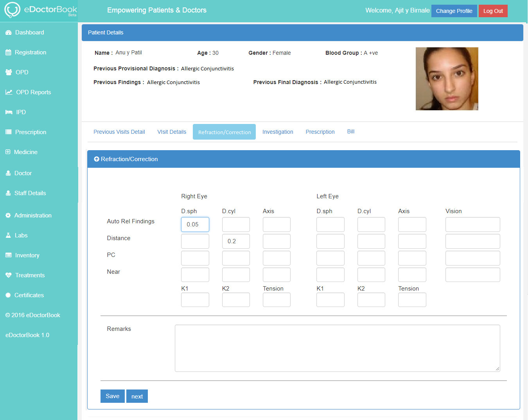Viewport: 528px width, 420px height.
Task: Click the IPD bed icon
Action: tap(9, 112)
